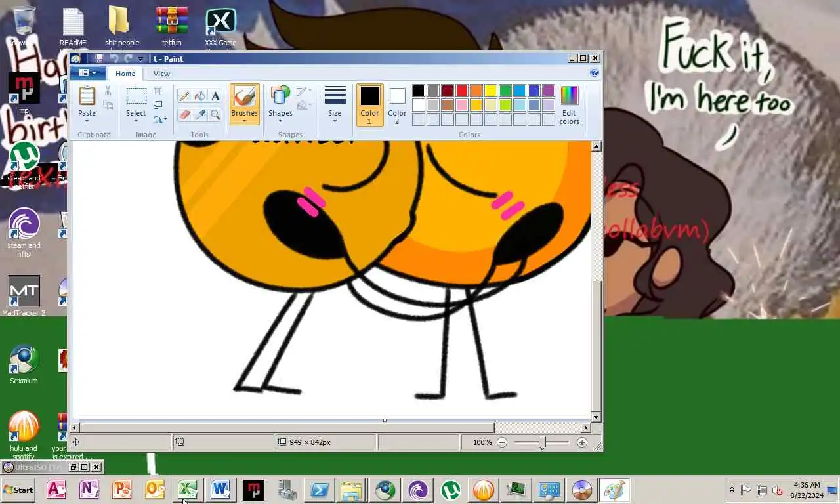This screenshot has height=504, width=840.
Task: Open the blue Paint file menu button
Action: (x=88, y=73)
